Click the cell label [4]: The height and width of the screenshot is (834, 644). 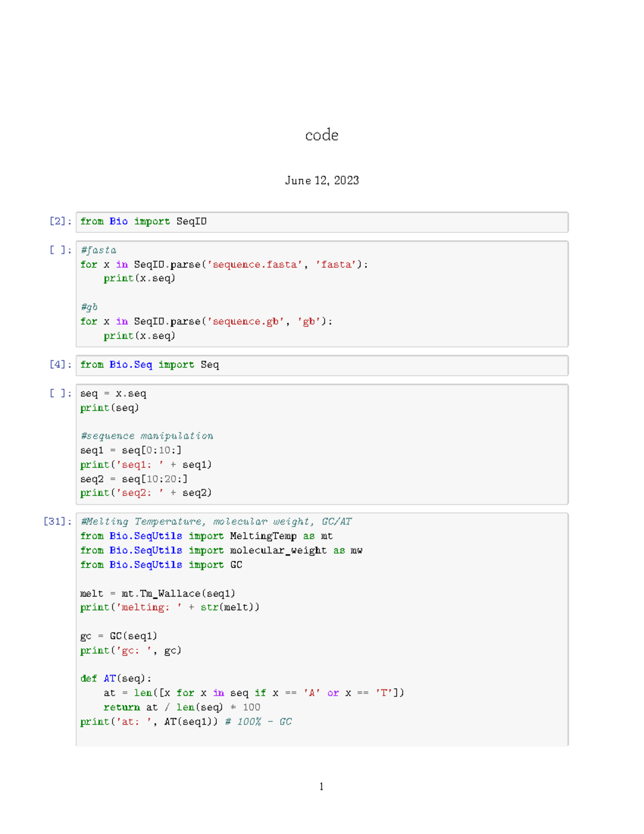pyautogui.click(x=58, y=364)
